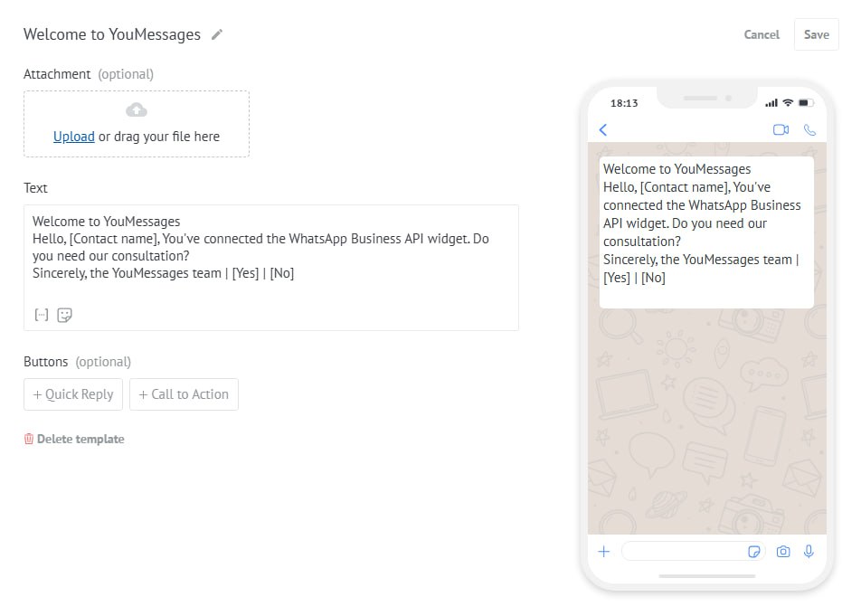Click the sticker icon in preview input
The width and height of the screenshot is (861, 616).
click(x=753, y=551)
